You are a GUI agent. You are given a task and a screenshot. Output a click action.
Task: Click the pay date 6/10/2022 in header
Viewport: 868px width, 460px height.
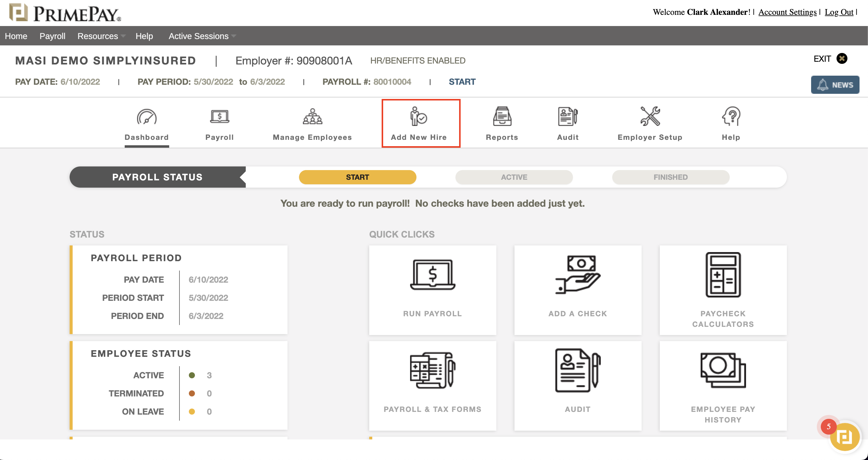(80, 82)
